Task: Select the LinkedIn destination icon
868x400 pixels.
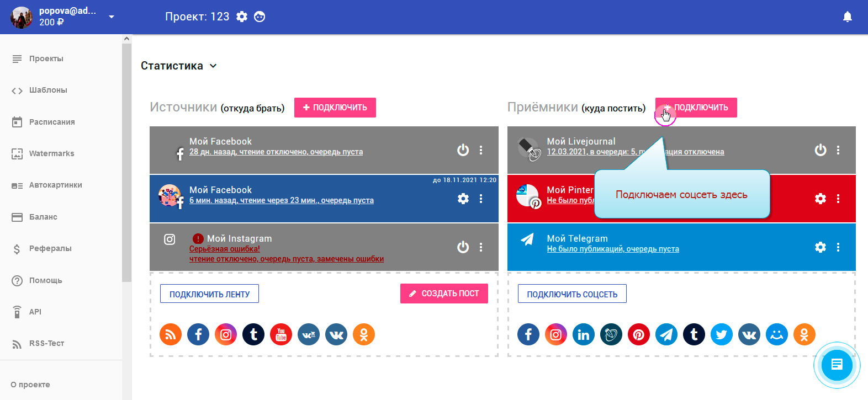Action: [x=584, y=334]
